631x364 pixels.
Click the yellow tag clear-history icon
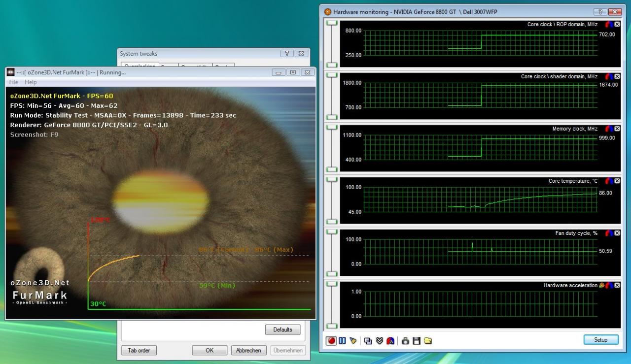point(352,340)
